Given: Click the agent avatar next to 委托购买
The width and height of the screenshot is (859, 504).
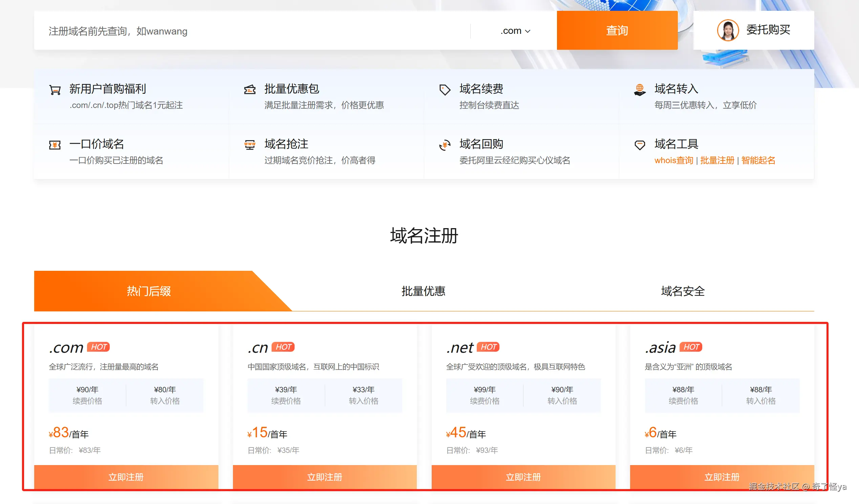Looking at the screenshot, I should (x=727, y=30).
